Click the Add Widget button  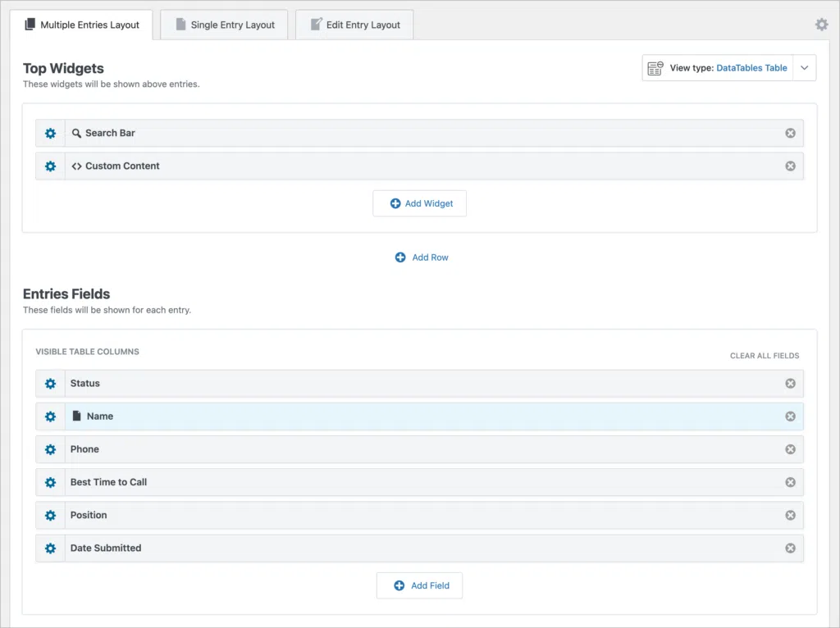419,203
